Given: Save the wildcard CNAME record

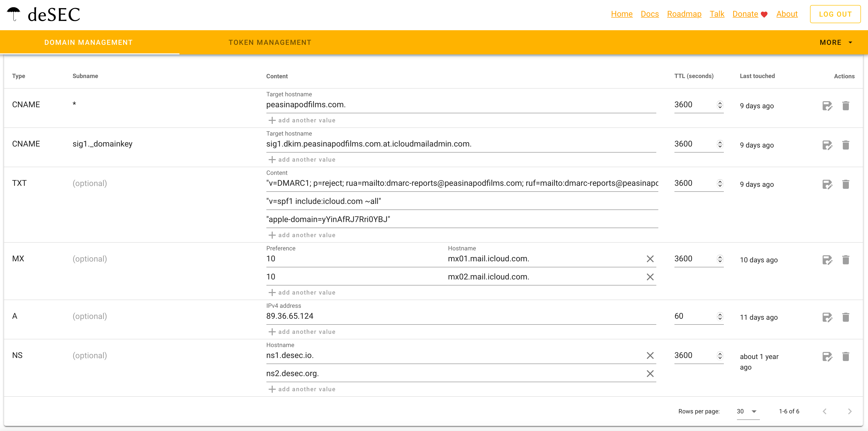Looking at the screenshot, I should pyautogui.click(x=827, y=106).
